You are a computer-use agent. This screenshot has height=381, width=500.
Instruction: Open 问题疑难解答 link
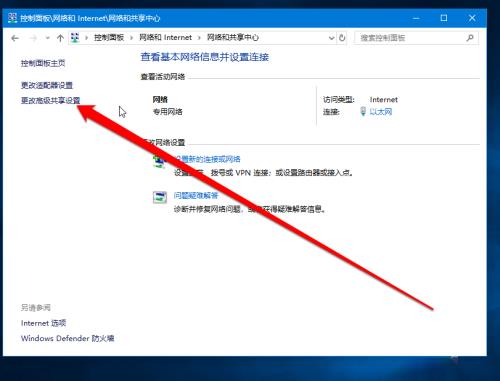[x=196, y=195]
